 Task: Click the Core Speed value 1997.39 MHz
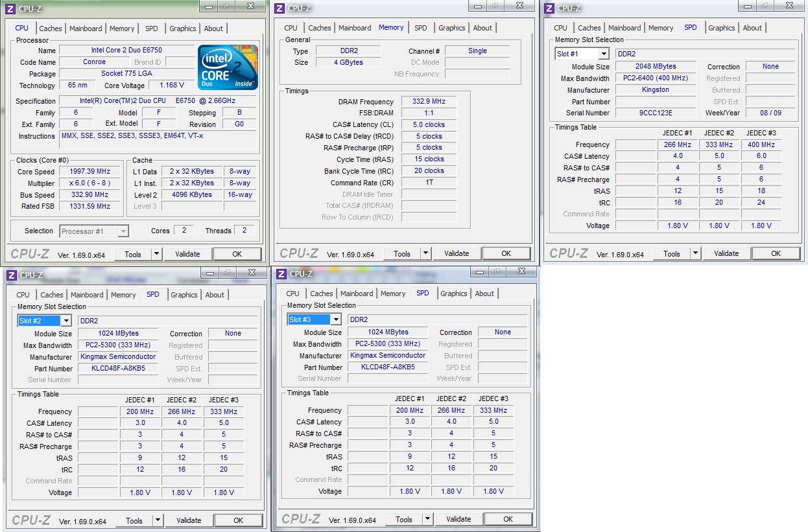(x=89, y=172)
